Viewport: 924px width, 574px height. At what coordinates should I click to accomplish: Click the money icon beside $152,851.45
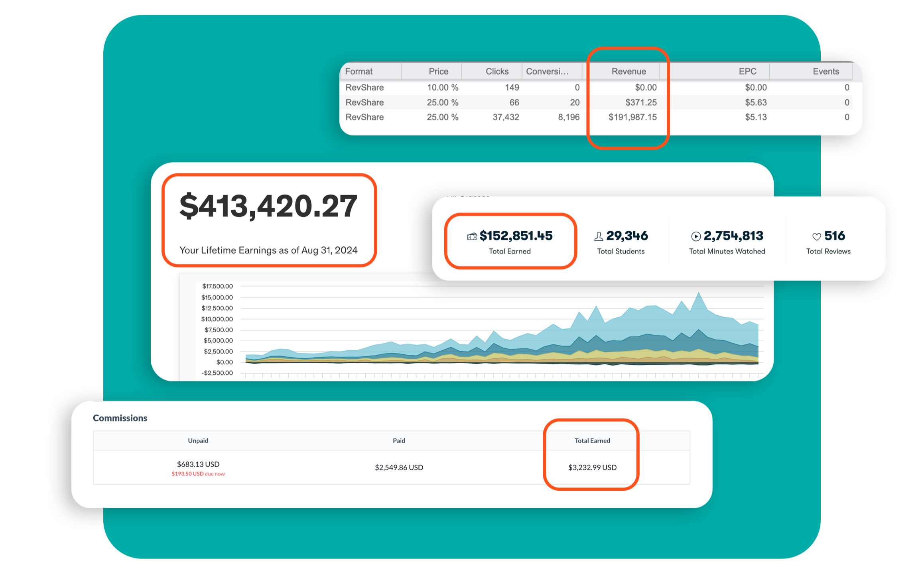[472, 236]
